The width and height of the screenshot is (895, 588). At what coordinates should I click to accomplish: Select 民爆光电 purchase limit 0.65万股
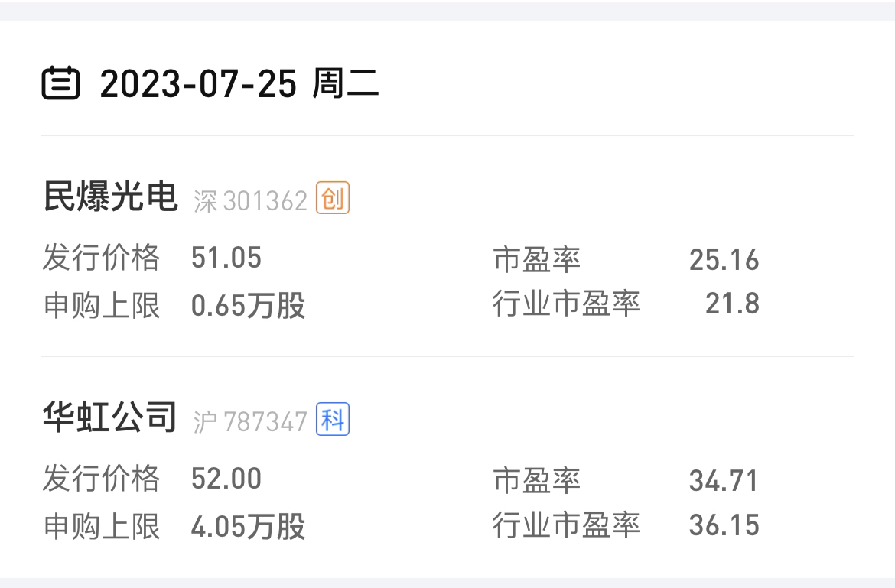click(x=249, y=305)
